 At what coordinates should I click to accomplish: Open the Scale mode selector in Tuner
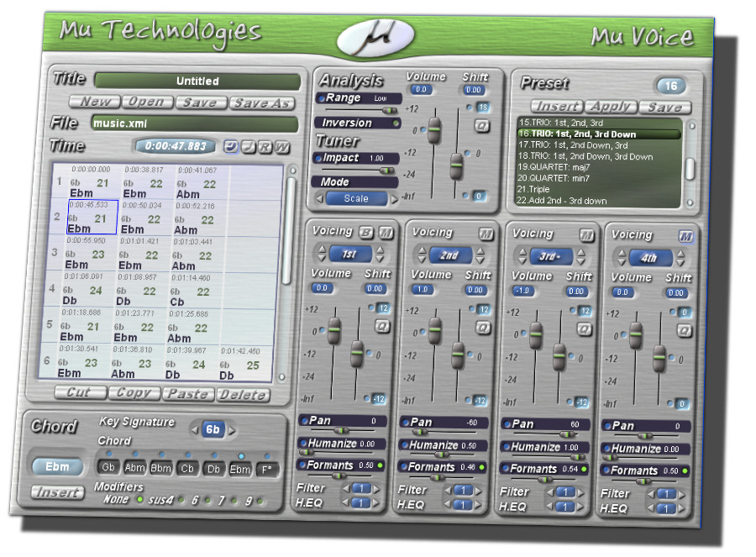(356, 198)
